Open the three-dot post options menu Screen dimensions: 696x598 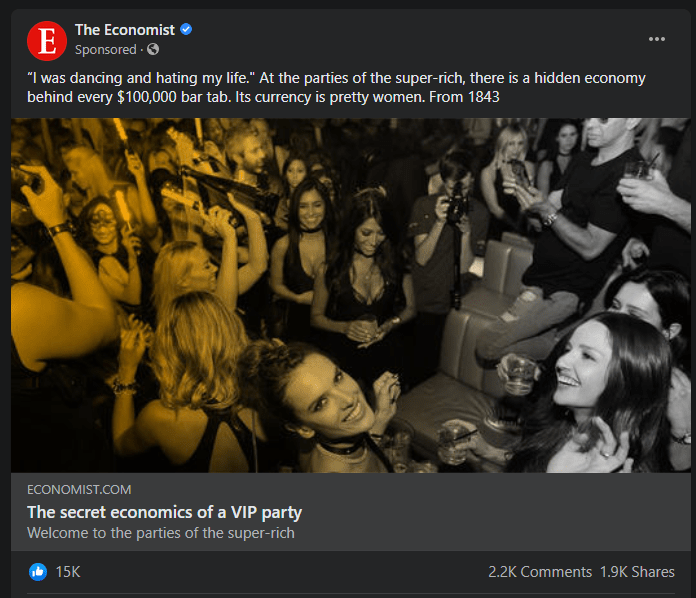(x=656, y=39)
